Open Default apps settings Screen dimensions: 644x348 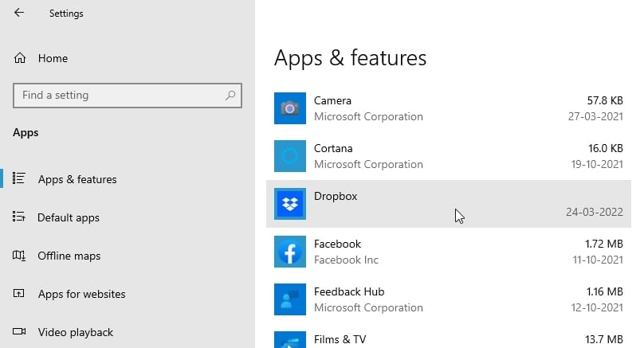[69, 217]
